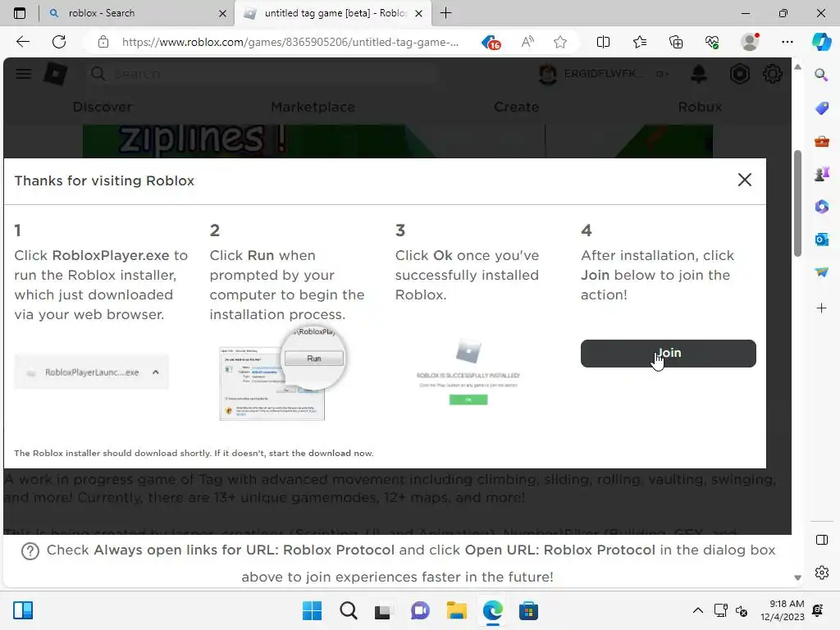Click the Run button in the installer illustration
840x630 pixels.
[x=314, y=358]
